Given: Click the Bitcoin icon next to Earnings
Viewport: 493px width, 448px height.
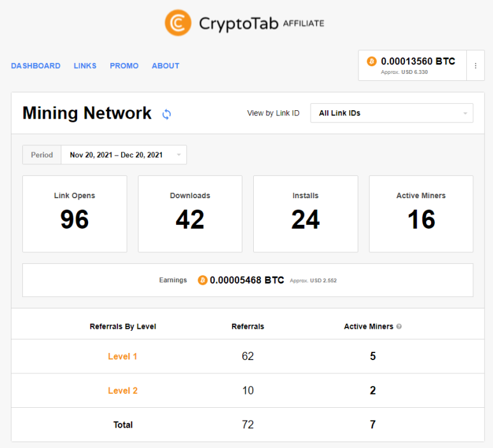Looking at the screenshot, I should click(x=202, y=280).
